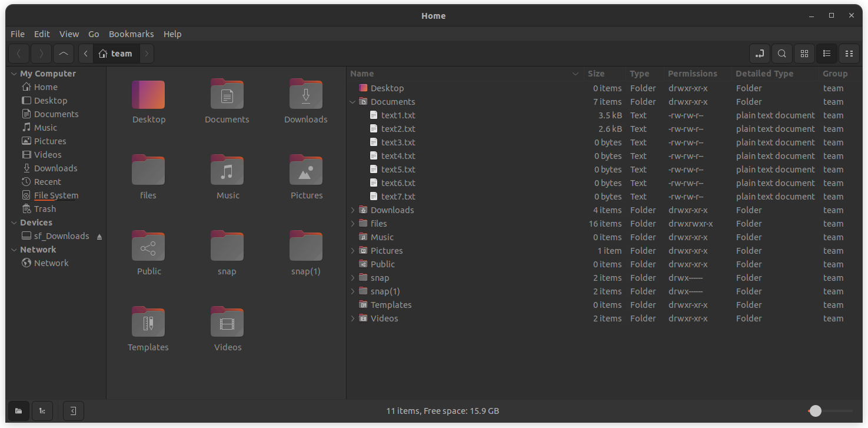868x428 pixels.
Task: Collapse the Documents folder in the list
Action: [352, 101]
